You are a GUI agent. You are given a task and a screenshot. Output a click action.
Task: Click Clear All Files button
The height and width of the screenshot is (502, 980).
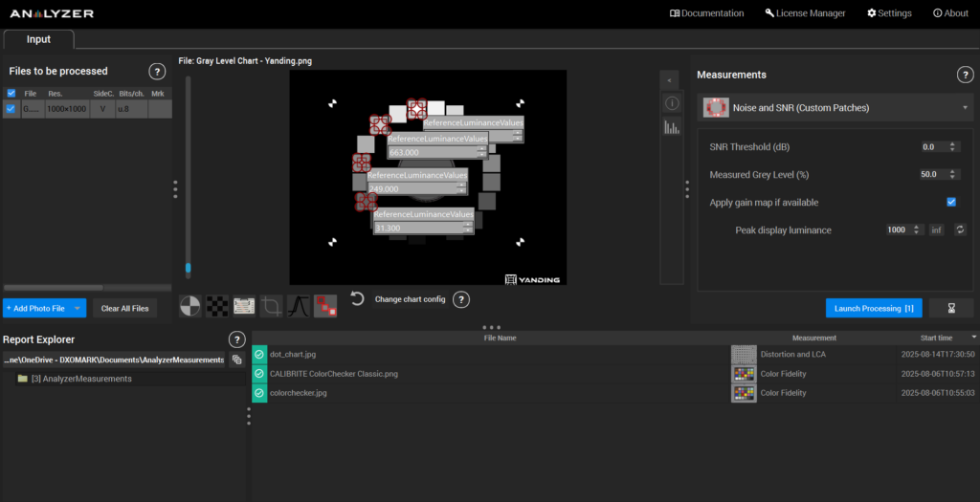125,309
